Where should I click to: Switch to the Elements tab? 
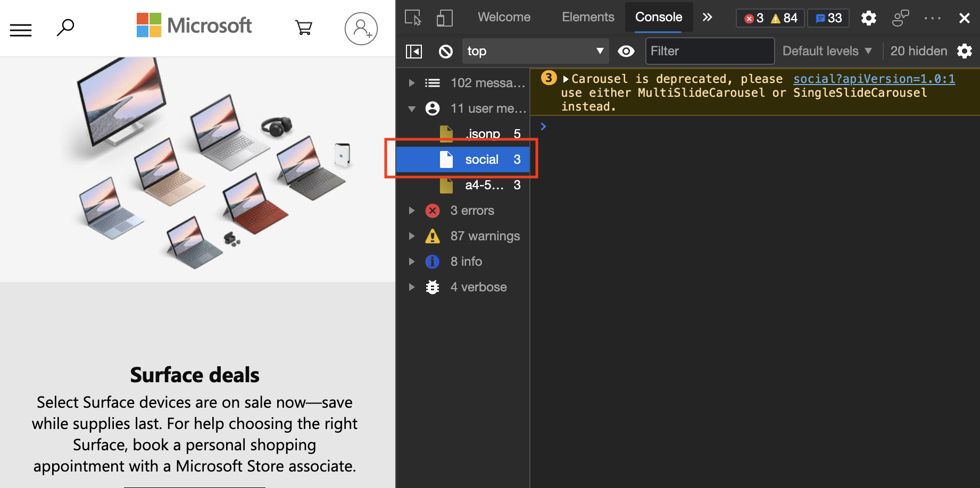(x=588, y=17)
